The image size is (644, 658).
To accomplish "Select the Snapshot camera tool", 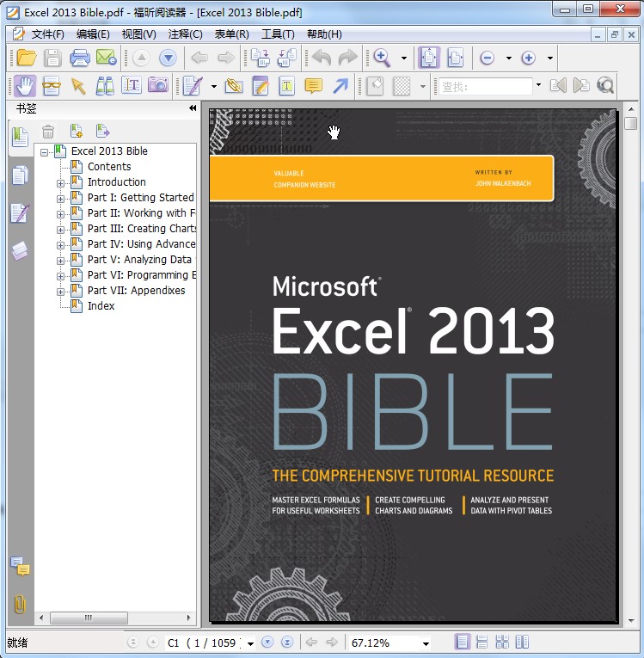I will point(157,85).
